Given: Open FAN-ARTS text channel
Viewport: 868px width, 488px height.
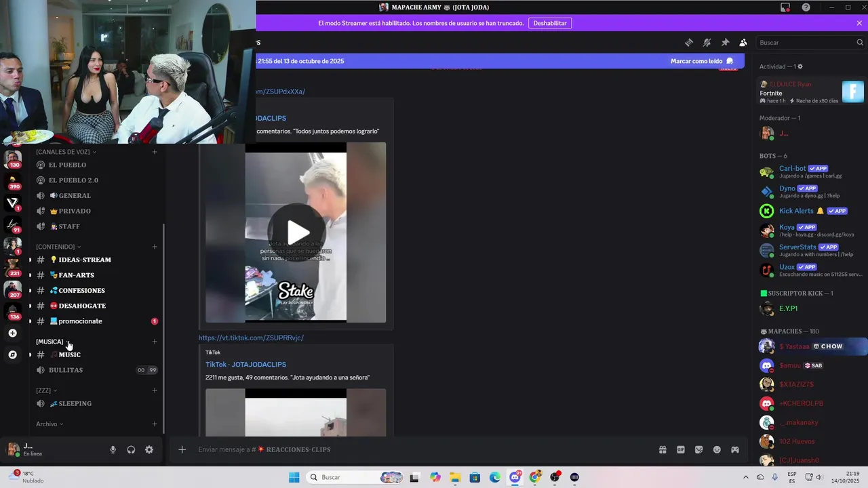Looking at the screenshot, I should click(96, 275).
